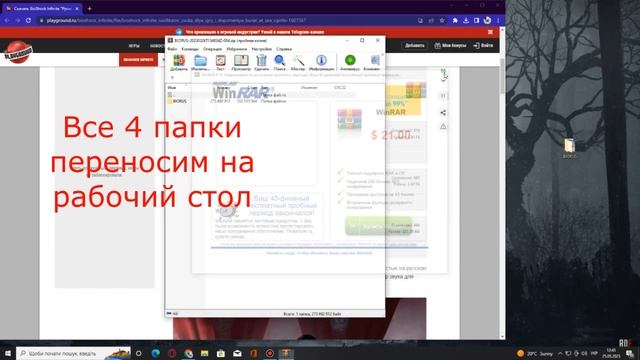Click the Task View circle icon on taskbar

[x=139, y=353]
